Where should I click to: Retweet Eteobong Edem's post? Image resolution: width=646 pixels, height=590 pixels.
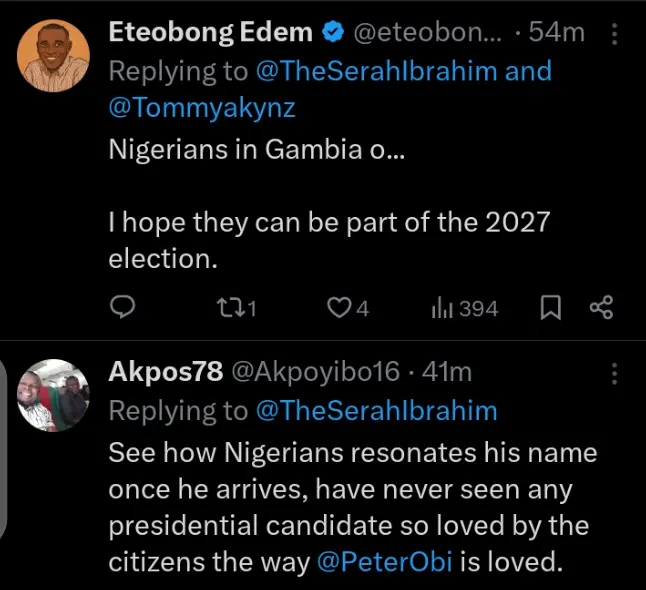(x=236, y=308)
